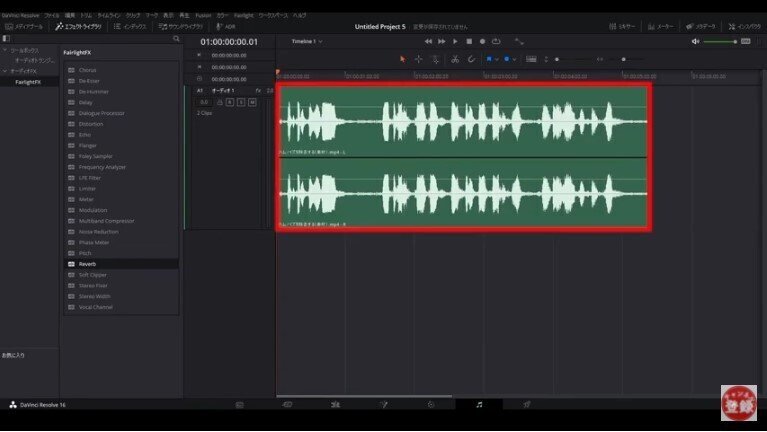This screenshot has height=432, width=767.
Task: Select the Fairlight music note page
Action: point(479,405)
